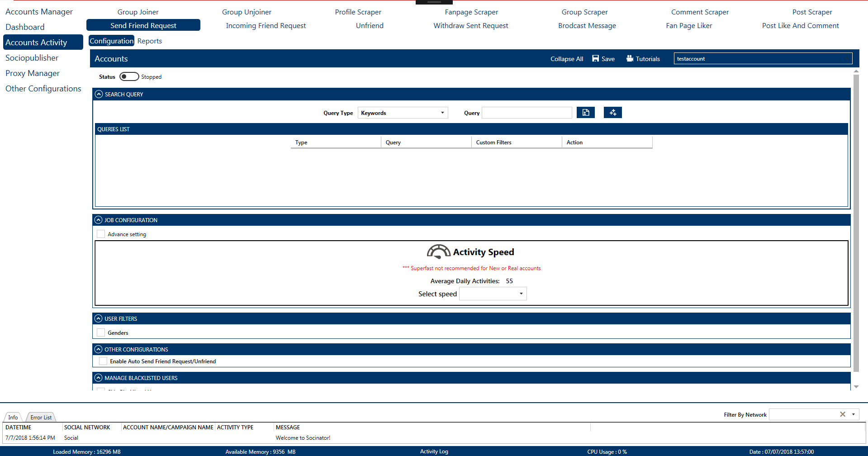
Task: Click the Type column header in queries list
Action: click(336, 142)
